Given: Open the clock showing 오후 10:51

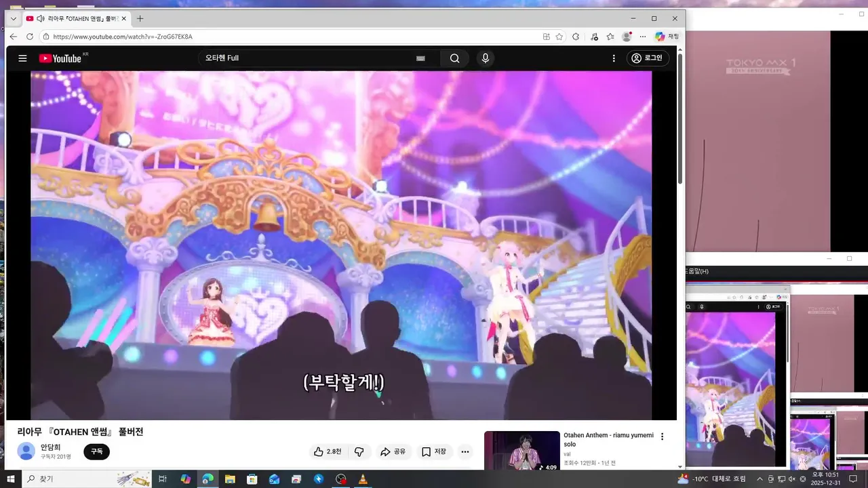Looking at the screenshot, I should point(827,479).
